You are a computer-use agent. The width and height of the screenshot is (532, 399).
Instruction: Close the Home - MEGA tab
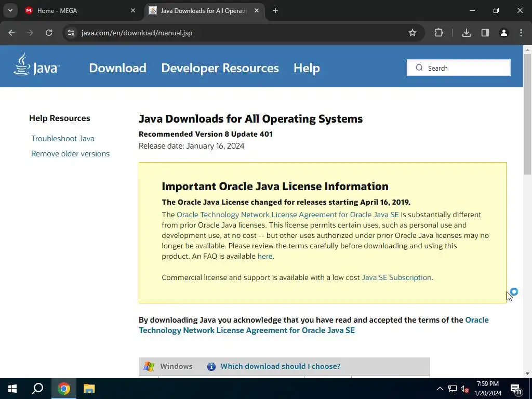pos(133,11)
